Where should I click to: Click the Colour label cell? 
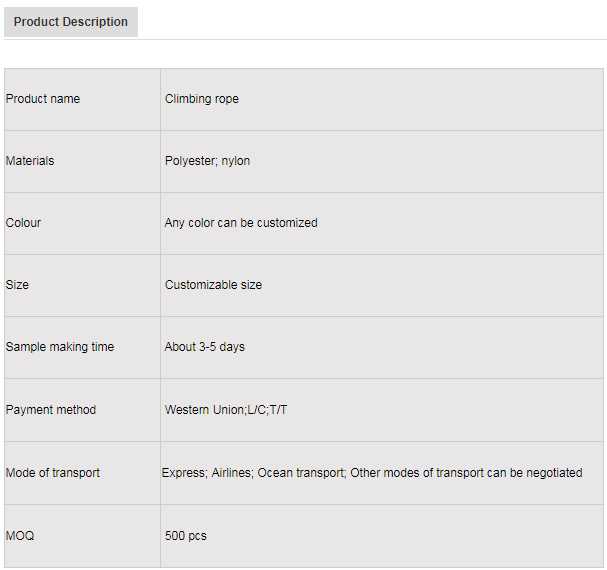(24, 223)
